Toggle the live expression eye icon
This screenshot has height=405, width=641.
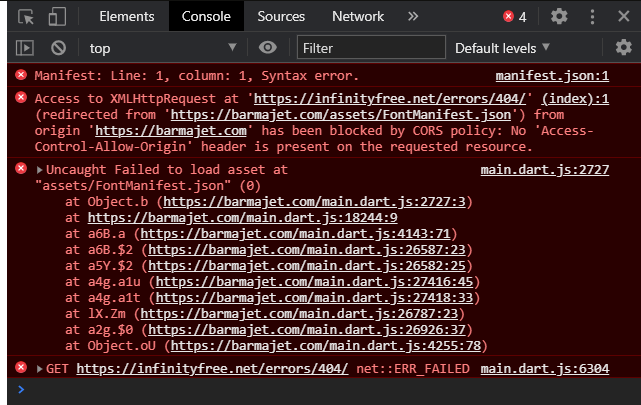click(x=267, y=48)
